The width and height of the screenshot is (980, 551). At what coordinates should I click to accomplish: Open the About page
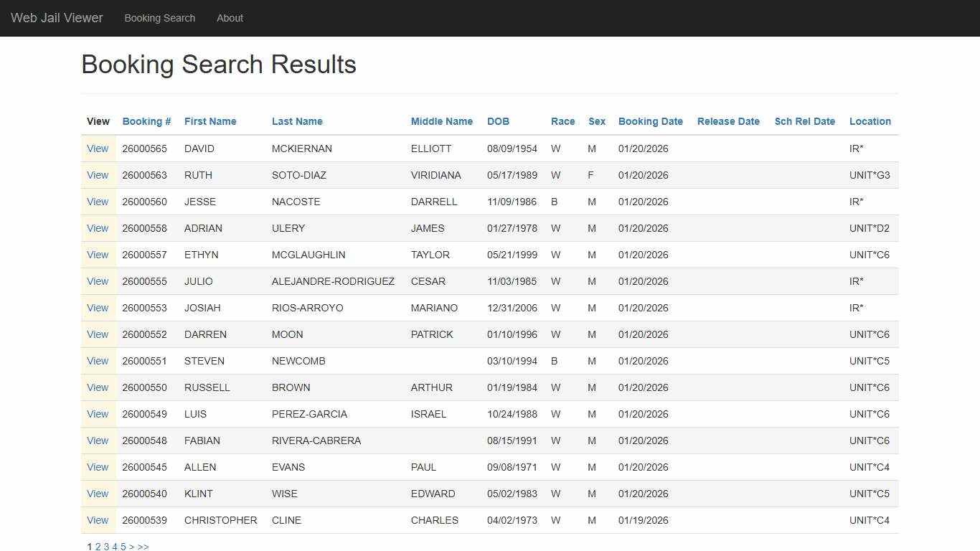(230, 18)
